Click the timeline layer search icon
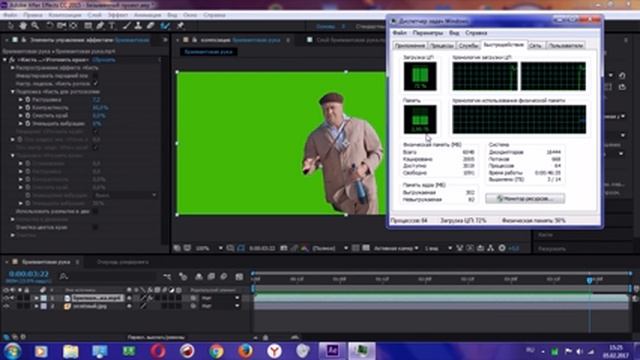Screen dimensions: 640x360 (x=64, y=277)
